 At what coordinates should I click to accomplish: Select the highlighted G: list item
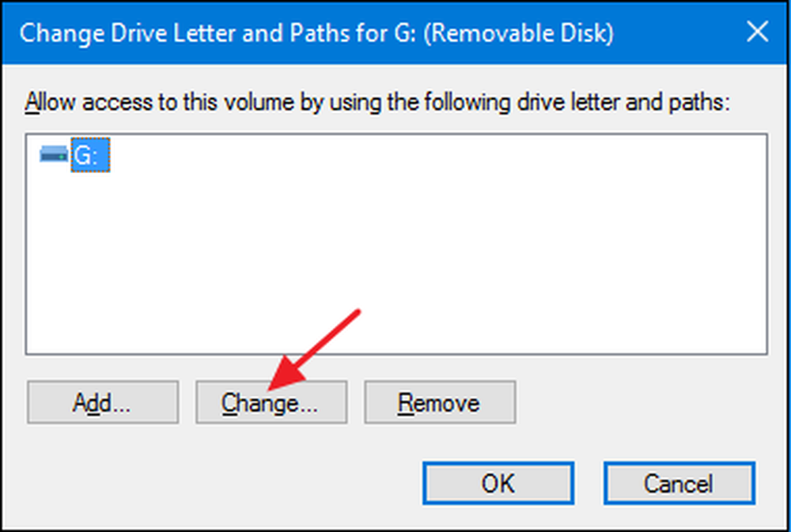pyautogui.click(x=90, y=155)
